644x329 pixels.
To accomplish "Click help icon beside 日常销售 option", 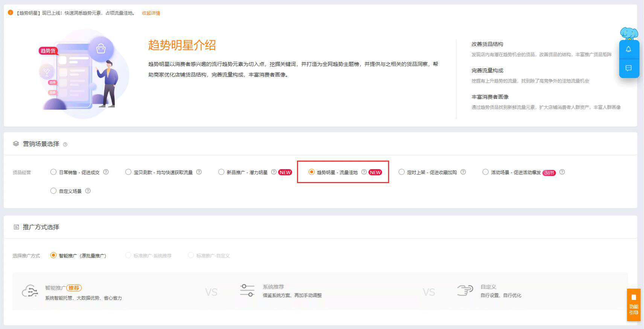I will point(106,172).
